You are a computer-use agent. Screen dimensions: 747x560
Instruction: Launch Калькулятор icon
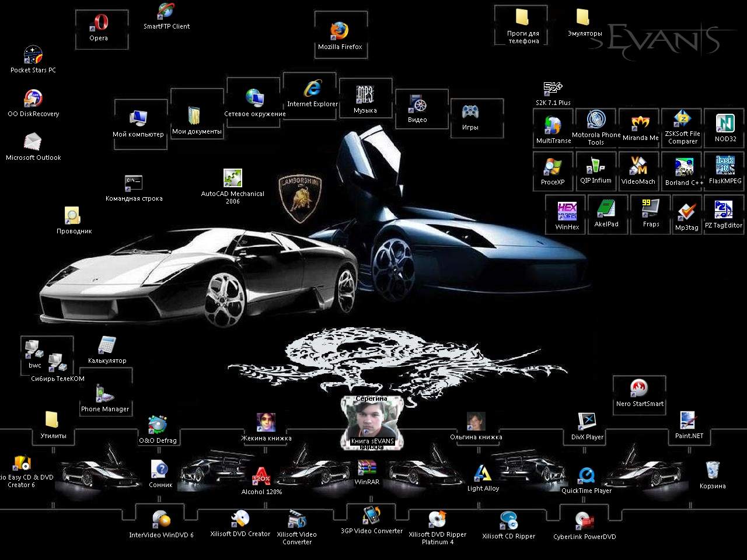point(107,345)
